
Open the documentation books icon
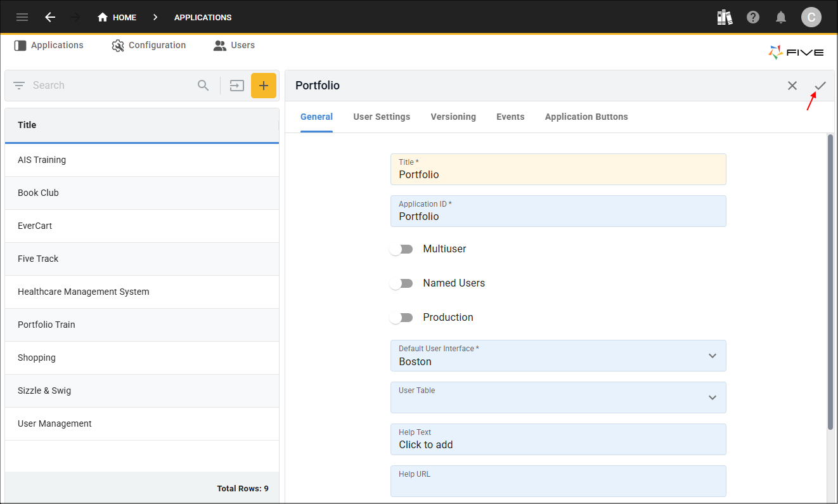(725, 17)
